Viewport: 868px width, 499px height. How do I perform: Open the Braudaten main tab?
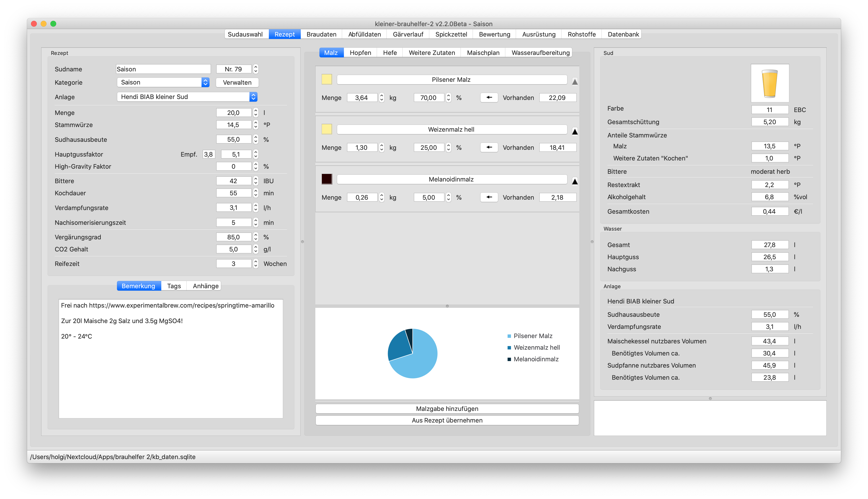321,34
